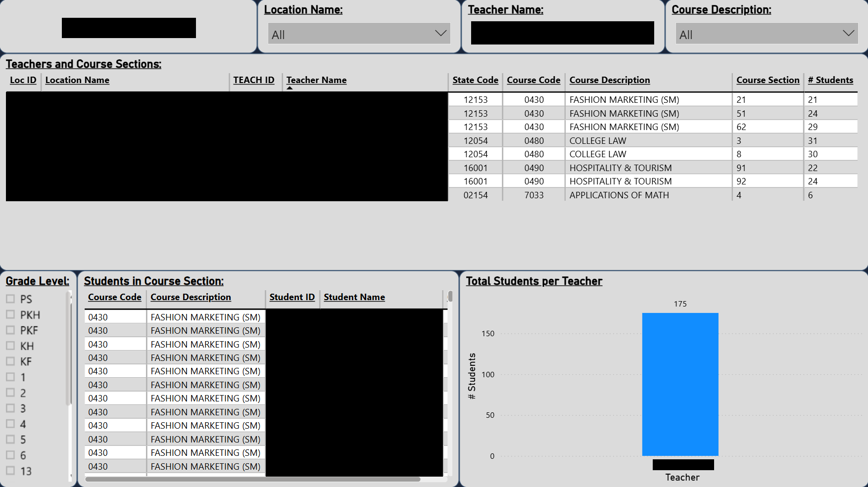Sort by State Code column header
868x487 pixels.
click(475, 80)
